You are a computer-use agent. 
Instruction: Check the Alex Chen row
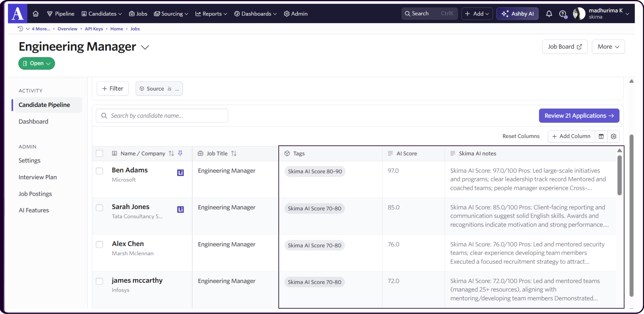coord(99,244)
